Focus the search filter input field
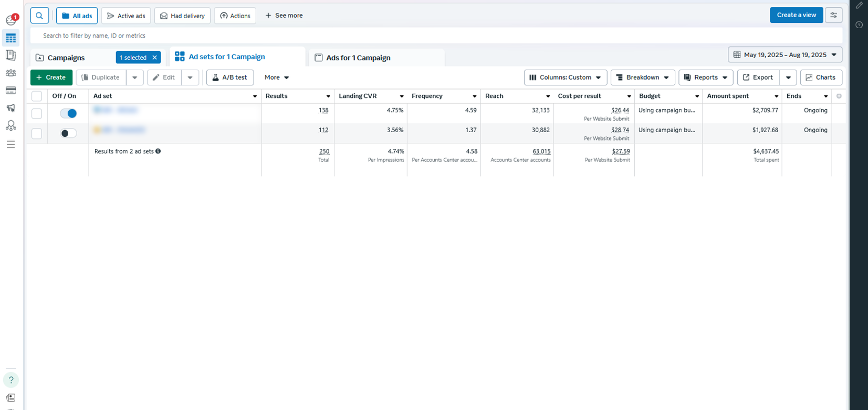The width and height of the screenshot is (868, 410). [x=436, y=36]
